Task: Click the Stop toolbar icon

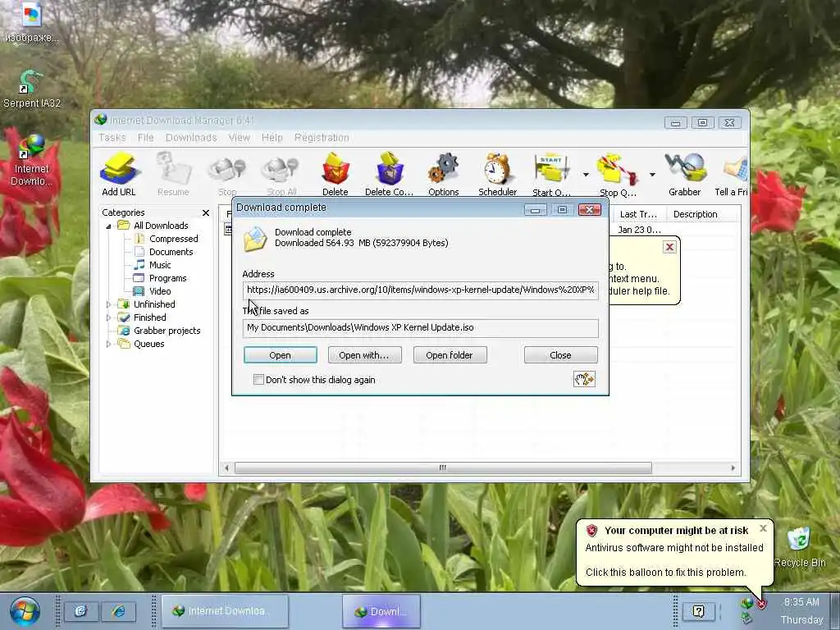Action: (226, 174)
